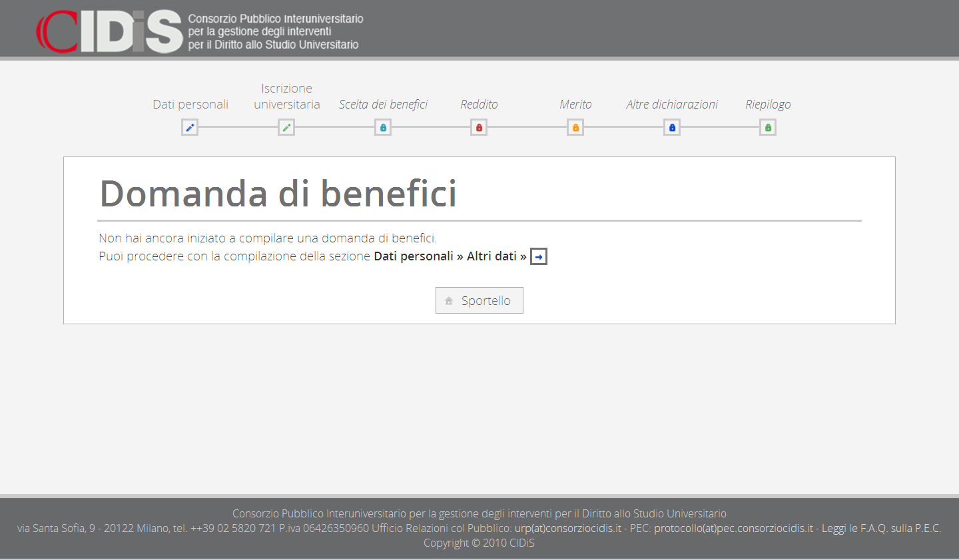Click the arrow icon after Altri dati
The width and height of the screenshot is (959, 560).
pyautogui.click(x=539, y=256)
